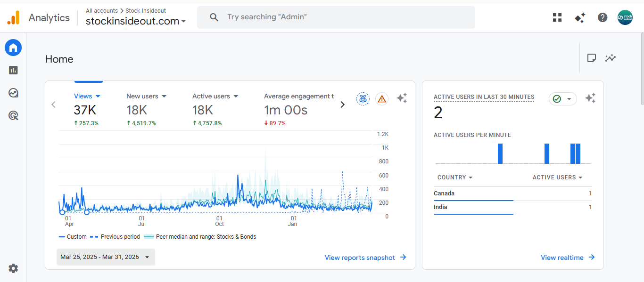Open the Analytics account avatar
Screen dimensions: 644x282
625,17
